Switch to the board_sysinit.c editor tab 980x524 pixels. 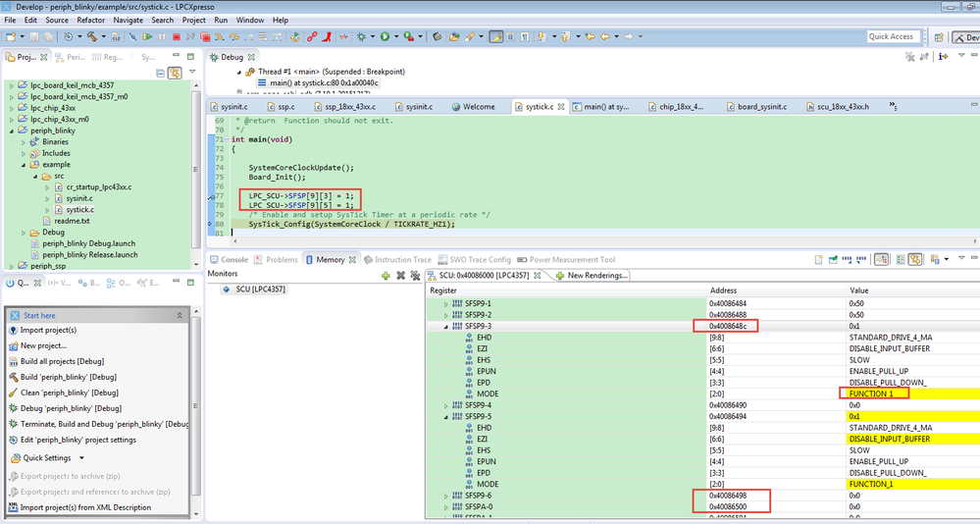(x=757, y=107)
